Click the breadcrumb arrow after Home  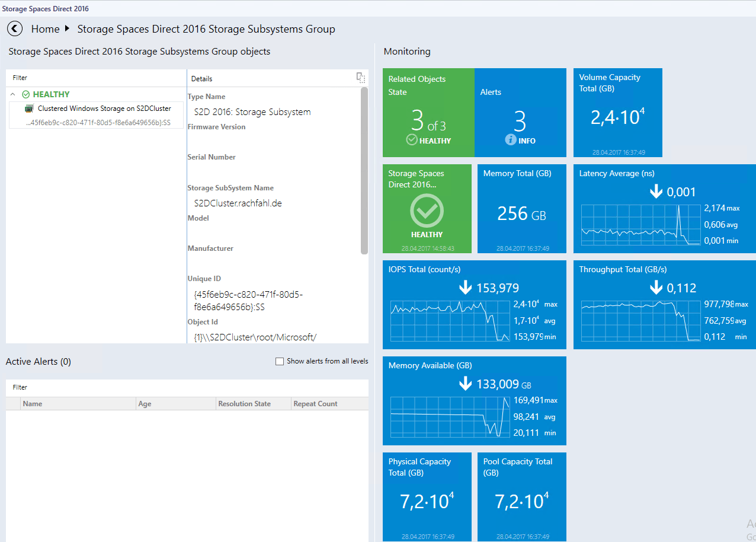[67, 28]
